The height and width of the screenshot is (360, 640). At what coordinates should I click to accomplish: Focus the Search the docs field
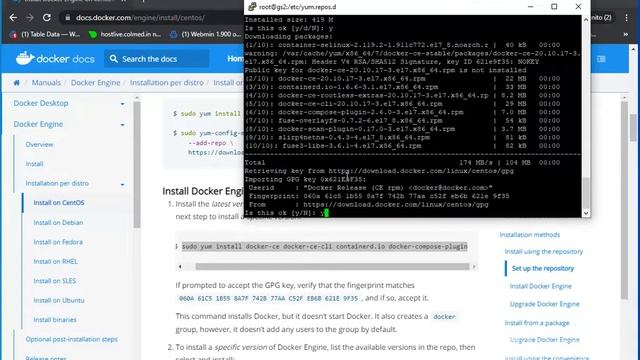click(x=157, y=59)
